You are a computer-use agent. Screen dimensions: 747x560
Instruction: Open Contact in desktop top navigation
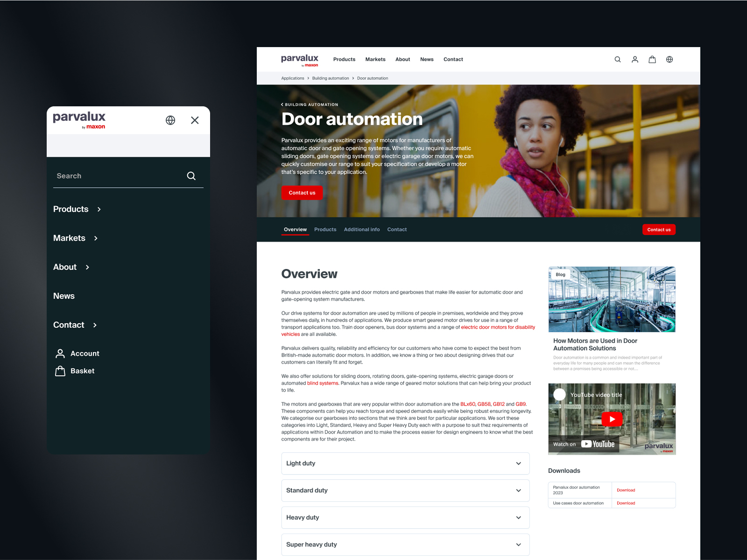[x=453, y=59]
